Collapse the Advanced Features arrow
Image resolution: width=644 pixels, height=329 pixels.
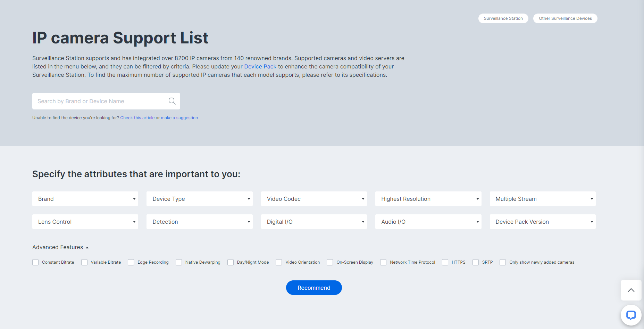point(87,248)
